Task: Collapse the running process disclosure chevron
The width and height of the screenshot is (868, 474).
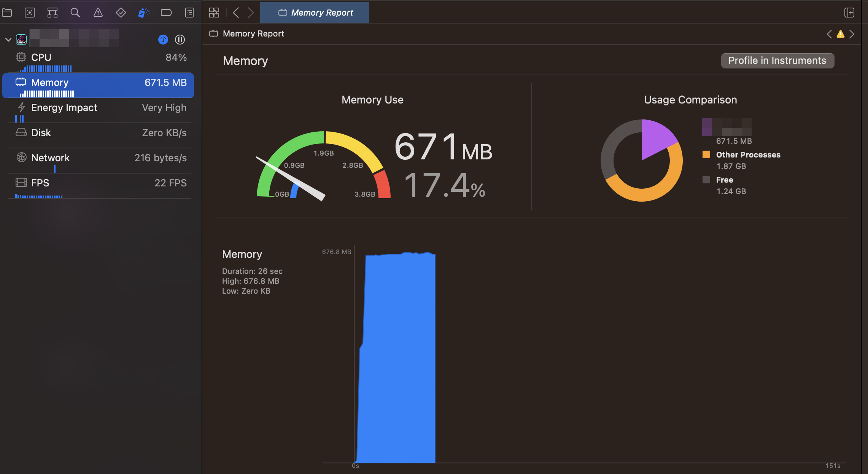Action: 8,40
